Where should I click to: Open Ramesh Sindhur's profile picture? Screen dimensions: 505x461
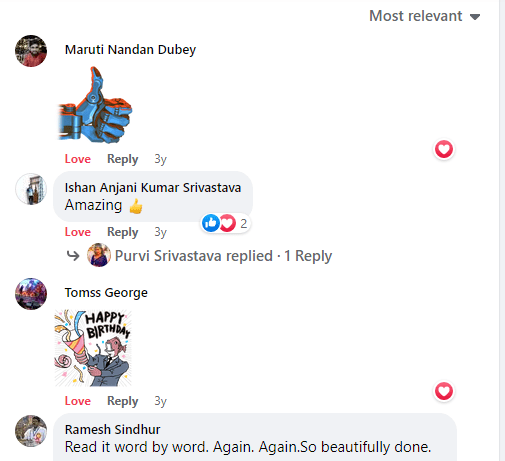(31, 431)
